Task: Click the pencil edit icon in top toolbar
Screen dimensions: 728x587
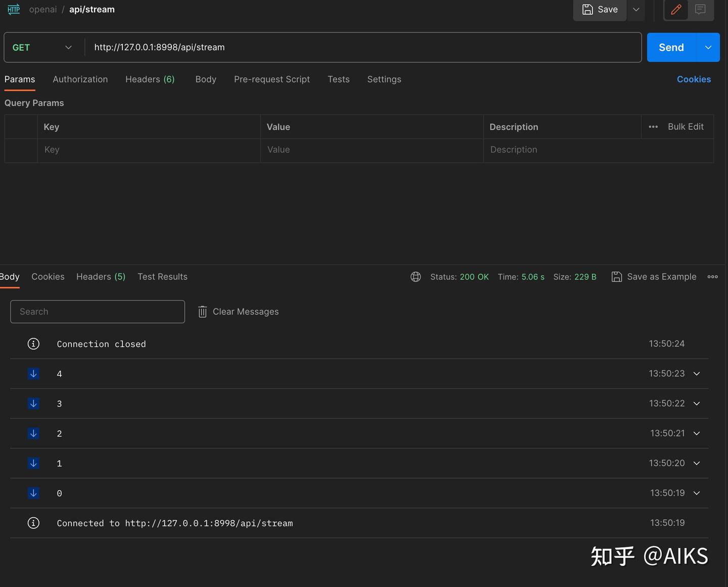Action: [675, 10]
